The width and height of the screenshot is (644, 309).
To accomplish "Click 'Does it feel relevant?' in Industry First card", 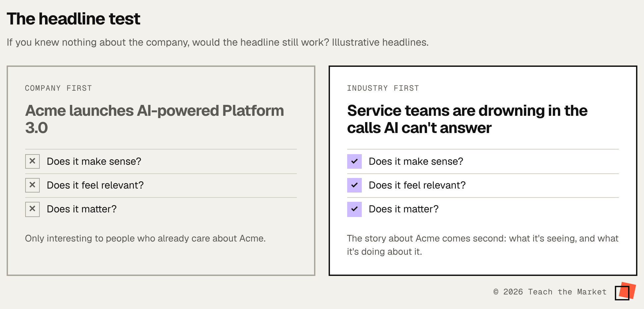I will [417, 185].
